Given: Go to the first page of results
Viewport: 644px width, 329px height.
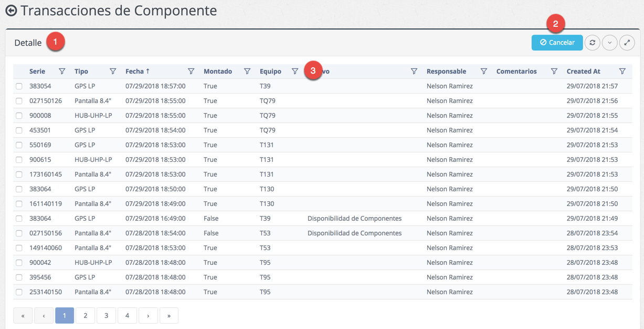Looking at the screenshot, I should coord(23,315).
